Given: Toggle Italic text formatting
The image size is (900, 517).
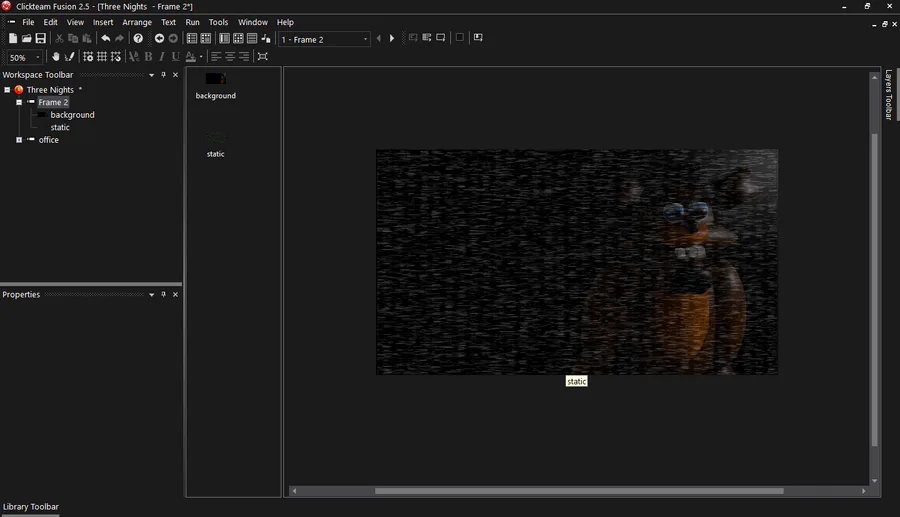Looking at the screenshot, I should tap(162, 57).
